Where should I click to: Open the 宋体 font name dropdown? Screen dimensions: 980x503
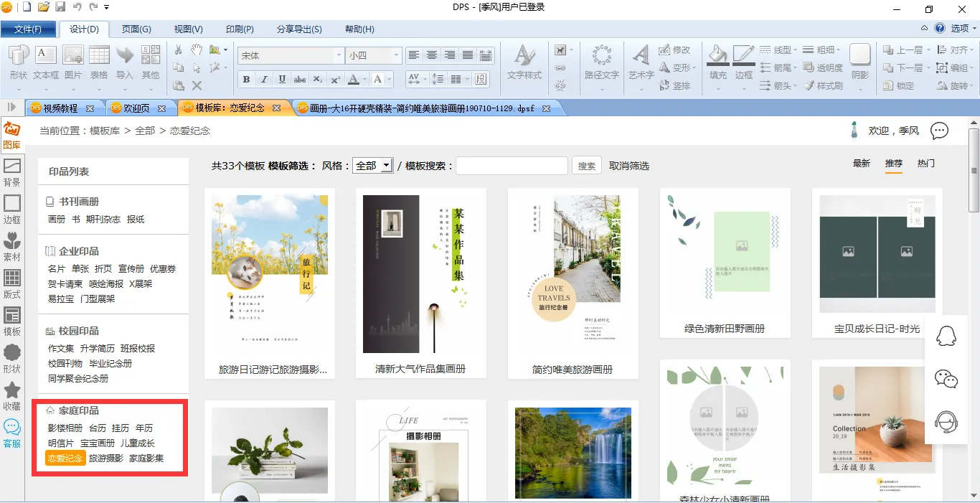point(339,55)
